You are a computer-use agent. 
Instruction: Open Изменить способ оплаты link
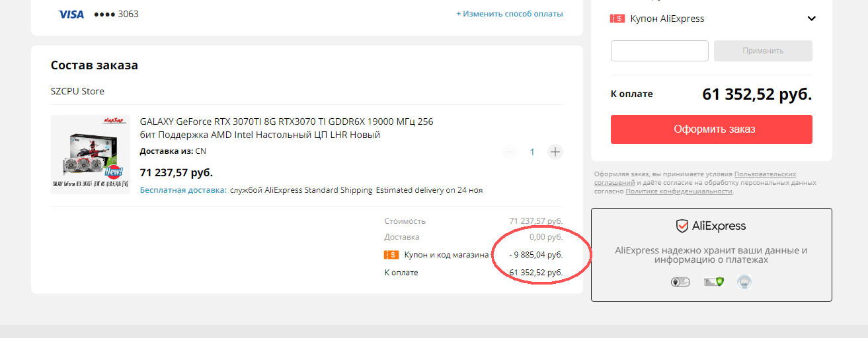510,13
